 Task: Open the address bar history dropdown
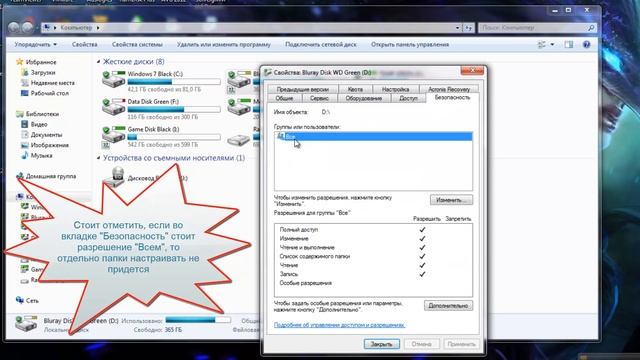coord(457,28)
